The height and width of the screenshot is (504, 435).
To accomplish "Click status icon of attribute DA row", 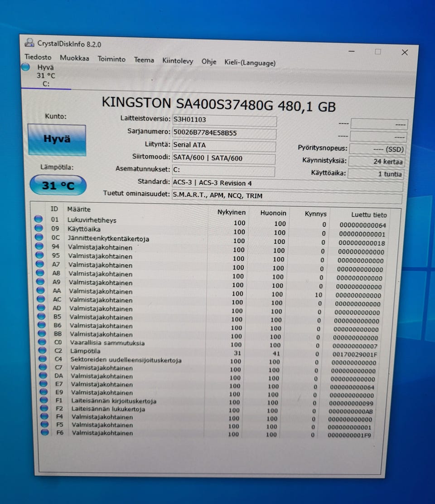I will (x=43, y=375).
